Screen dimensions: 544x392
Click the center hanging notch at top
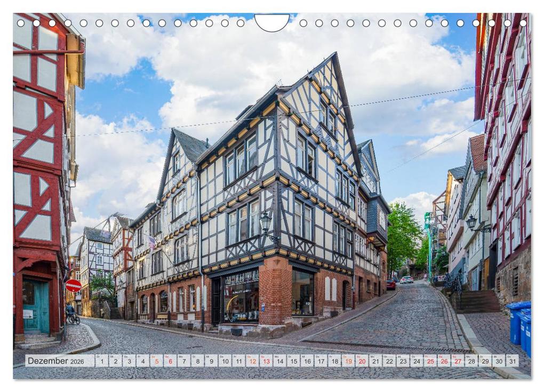tap(272, 22)
